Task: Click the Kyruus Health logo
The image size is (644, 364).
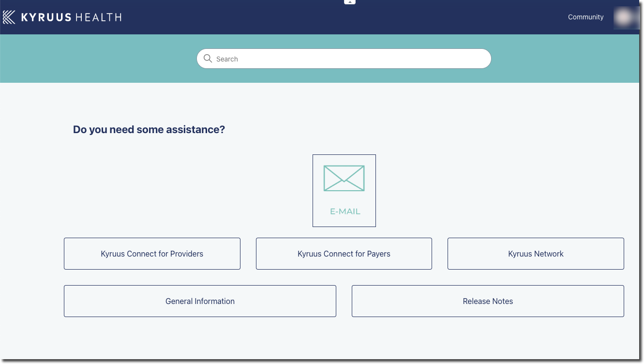Action: point(62,17)
